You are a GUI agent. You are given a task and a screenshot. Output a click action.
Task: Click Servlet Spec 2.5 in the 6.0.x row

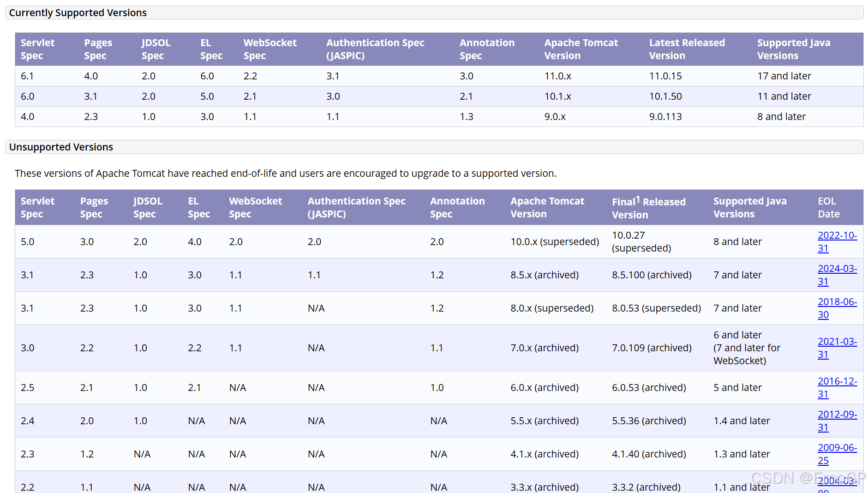click(x=27, y=388)
